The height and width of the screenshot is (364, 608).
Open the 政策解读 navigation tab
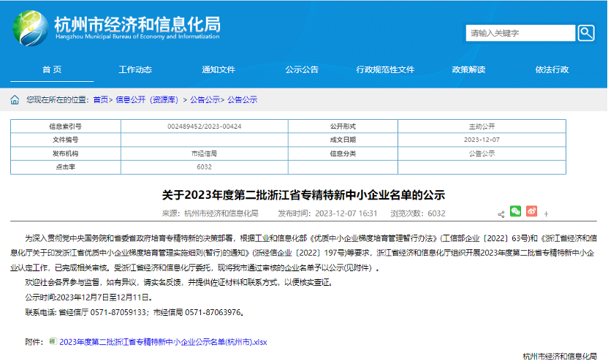(468, 69)
